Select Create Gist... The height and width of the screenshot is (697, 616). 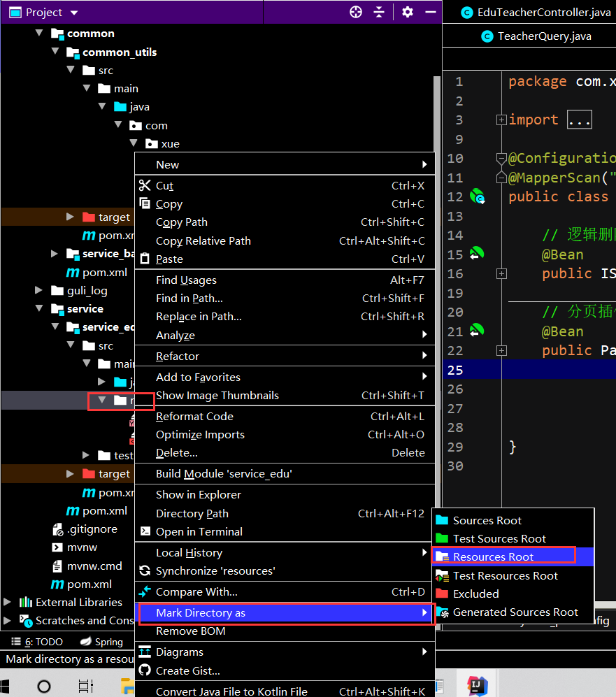pyautogui.click(x=285, y=670)
